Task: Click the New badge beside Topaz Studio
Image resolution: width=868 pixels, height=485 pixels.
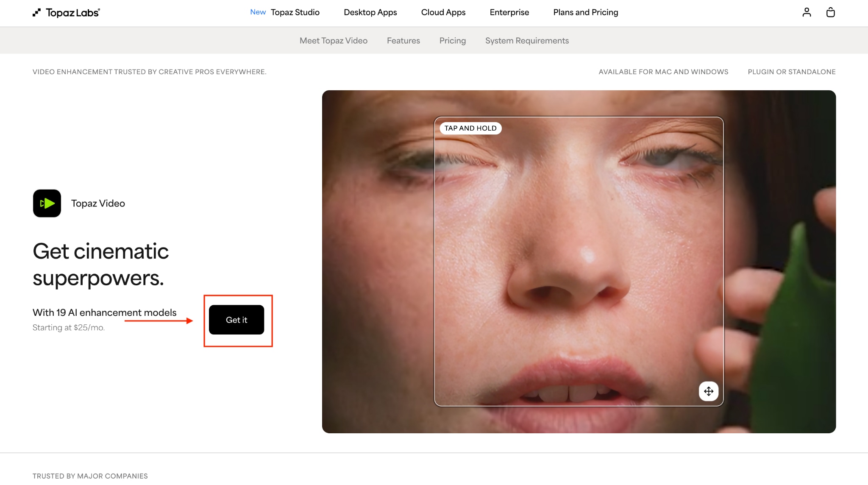Action: (258, 12)
